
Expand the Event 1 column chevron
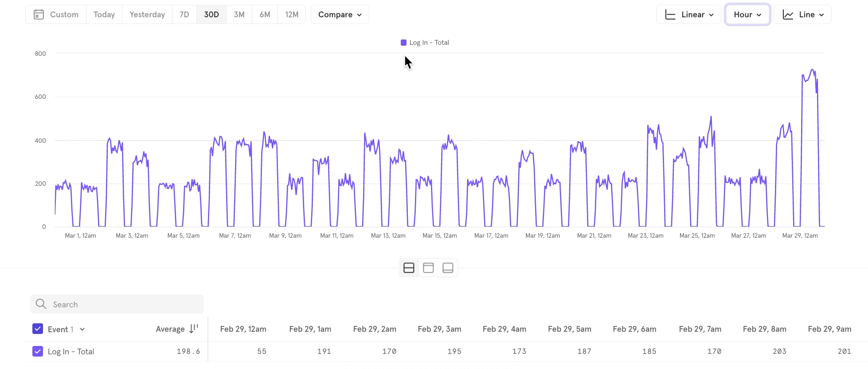click(82, 329)
